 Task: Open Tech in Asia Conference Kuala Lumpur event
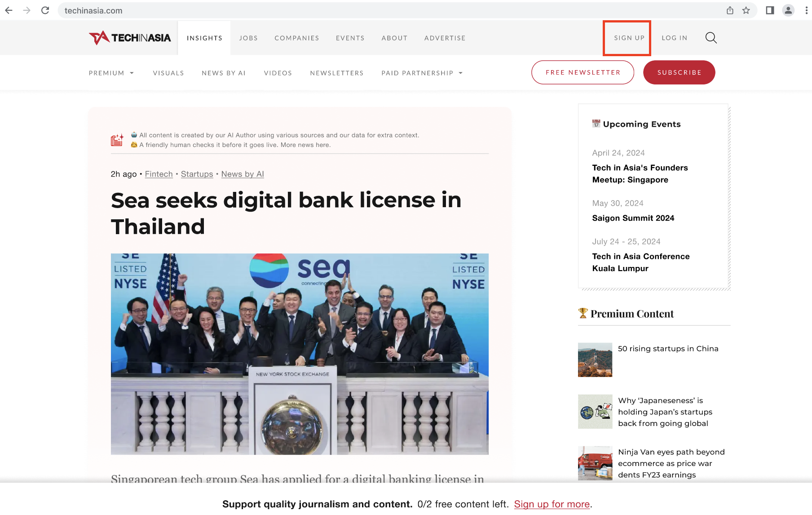pos(641,262)
